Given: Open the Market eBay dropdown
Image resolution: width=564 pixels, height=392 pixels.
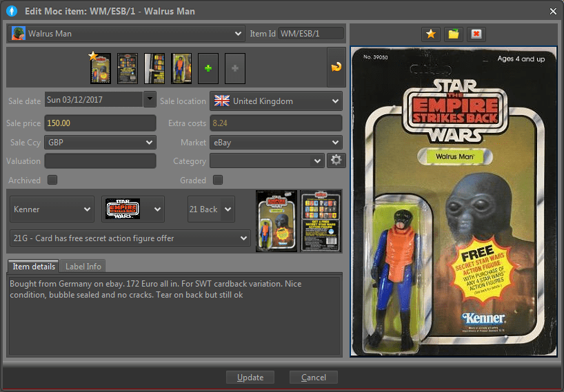Looking at the screenshot, I should (276, 143).
